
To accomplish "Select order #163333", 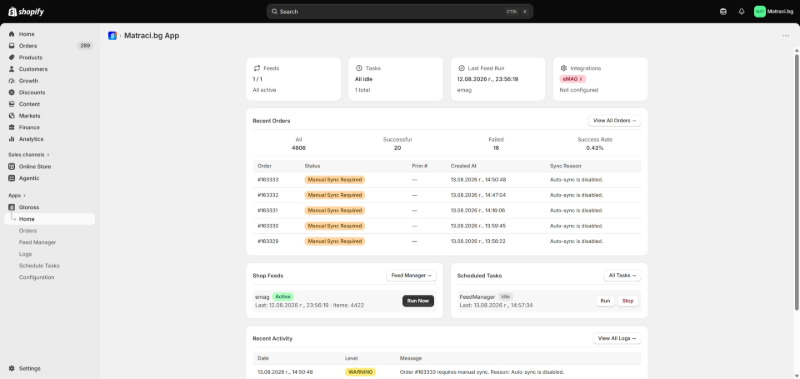I will pyautogui.click(x=268, y=180).
